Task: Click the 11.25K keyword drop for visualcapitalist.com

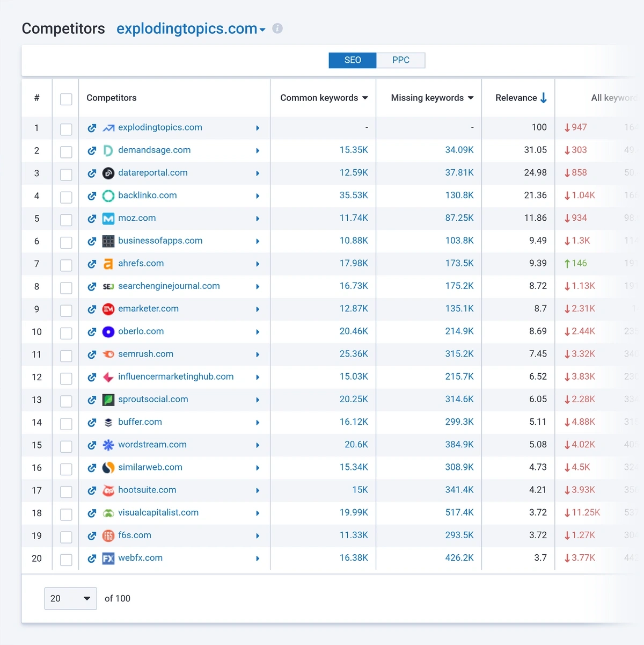Action: pyautogui.click(x=582, y=512)
